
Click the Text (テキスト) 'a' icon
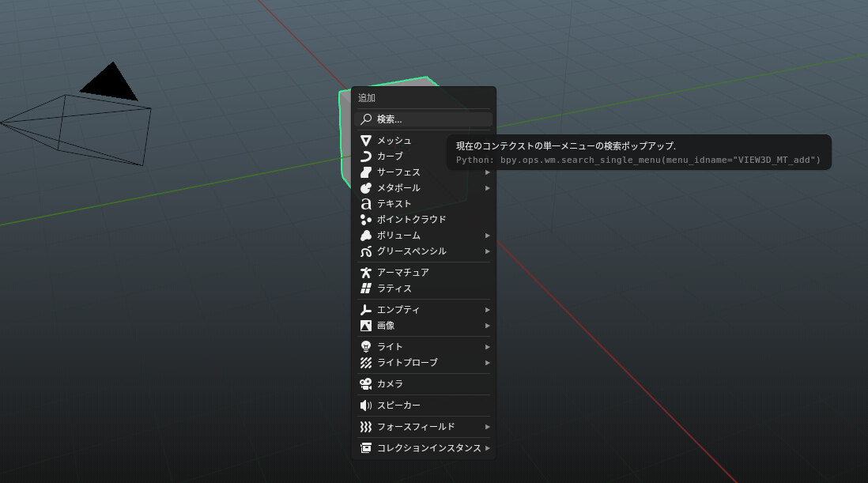click(x=366, y=204)
